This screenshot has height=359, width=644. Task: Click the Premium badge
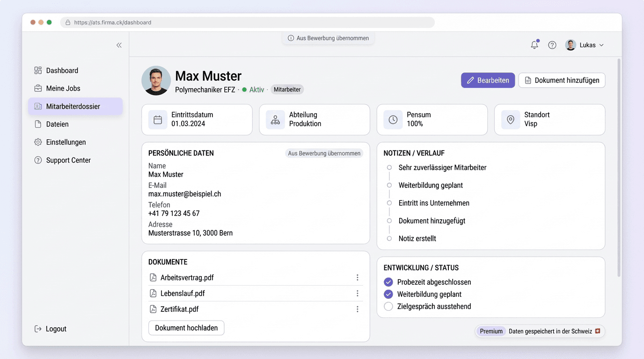[x=491, y=331]
